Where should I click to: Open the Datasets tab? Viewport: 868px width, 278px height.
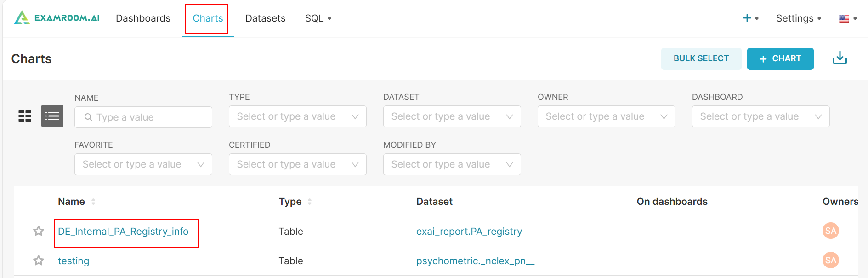click(265, 18)
